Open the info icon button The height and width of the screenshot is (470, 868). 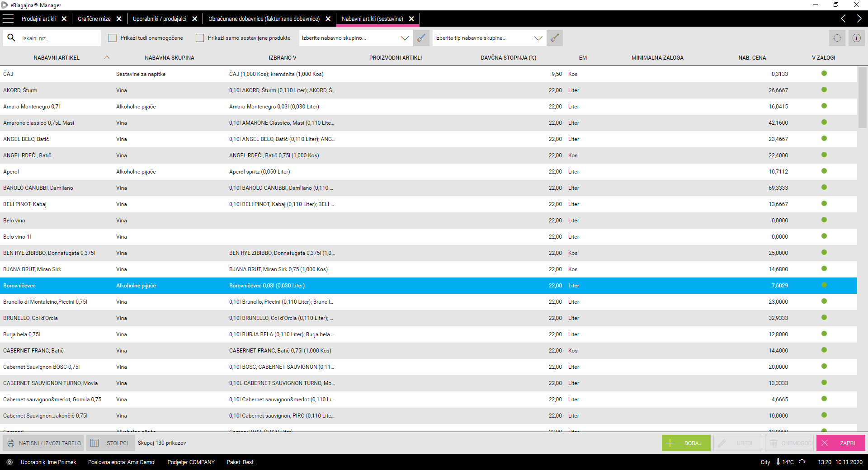pyautogui.click(x=857, y=38)
